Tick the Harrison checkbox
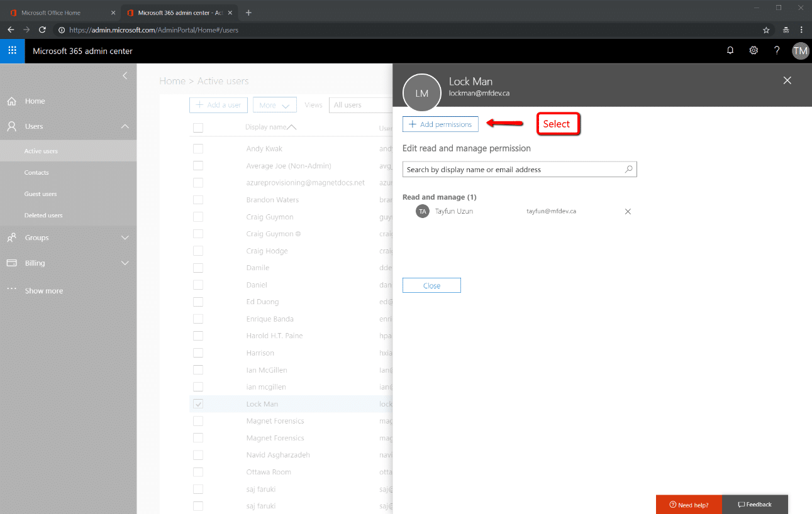The width and height of the screenshot is (812, 514). click(198, 353)
